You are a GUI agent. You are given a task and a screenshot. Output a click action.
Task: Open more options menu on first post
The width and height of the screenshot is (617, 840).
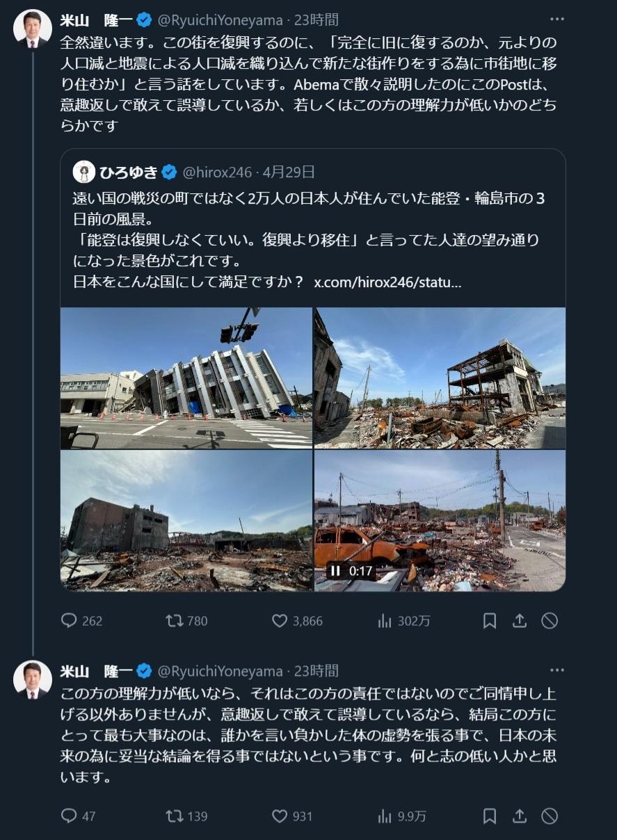(556, 19)
